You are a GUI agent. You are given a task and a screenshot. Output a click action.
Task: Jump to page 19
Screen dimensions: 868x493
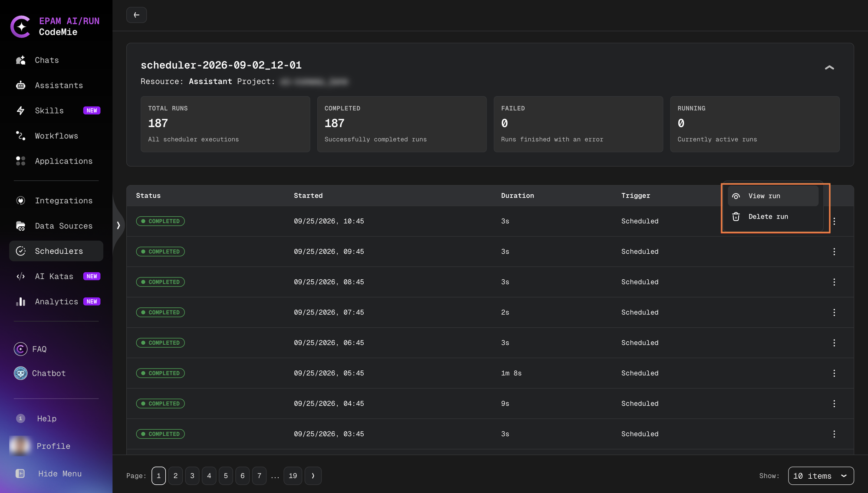[x=293, y=476]
